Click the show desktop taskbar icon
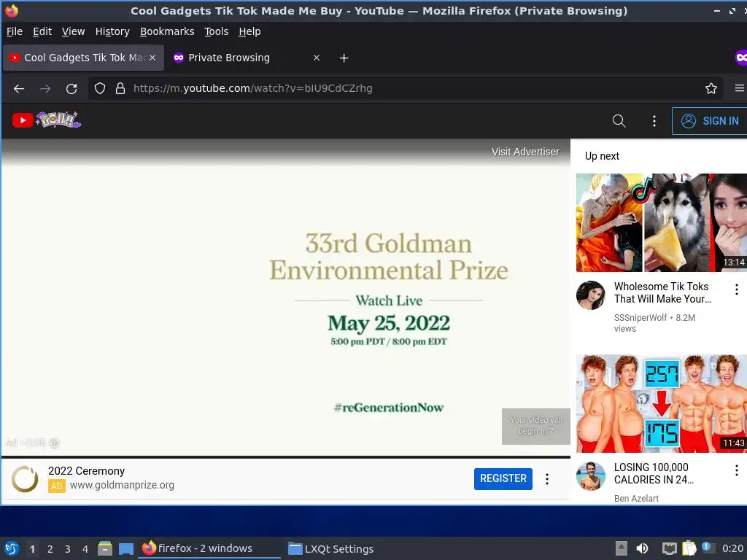This screenshot has height=560, width=747. click(x=125, y=548)
